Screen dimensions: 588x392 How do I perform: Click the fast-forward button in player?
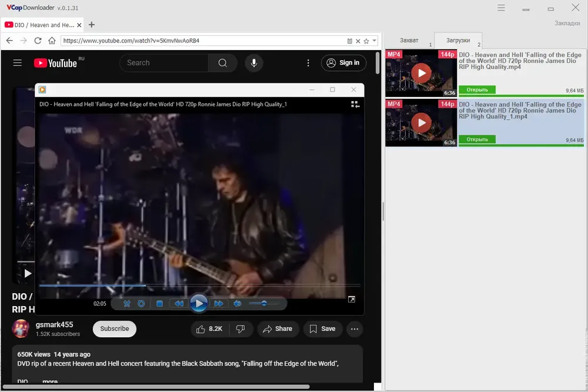219,303
